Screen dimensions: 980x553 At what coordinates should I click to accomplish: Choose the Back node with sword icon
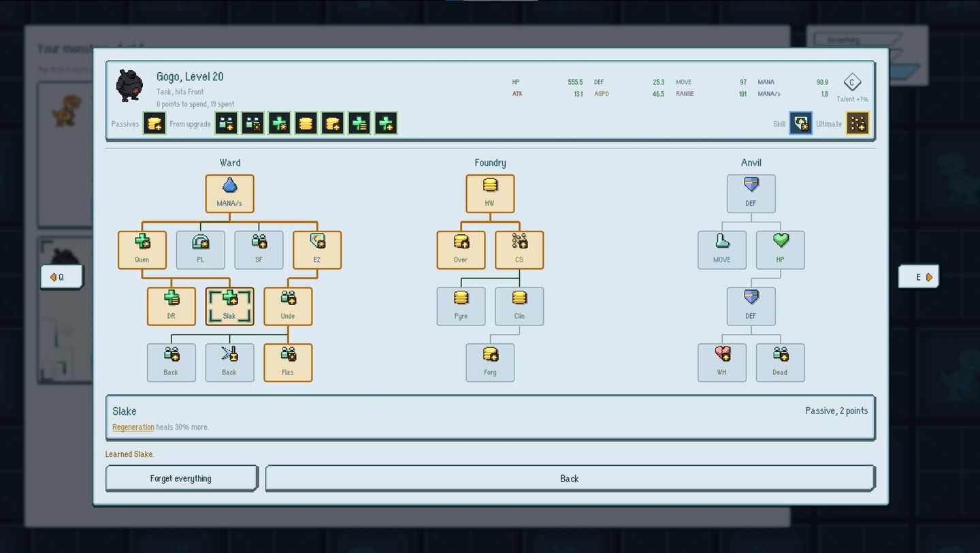pyautogui.click(x=229, y=362)
